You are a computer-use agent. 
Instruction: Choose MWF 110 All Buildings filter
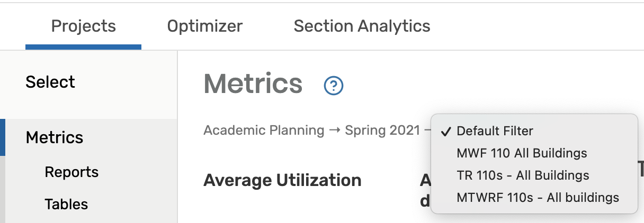click(522, 153)
